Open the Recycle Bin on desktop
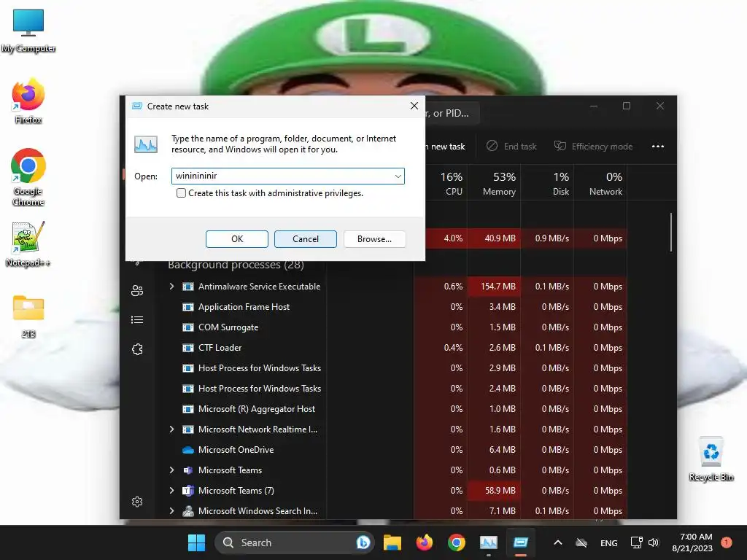This screenshot has width=747, height=560. pos(711,459)
